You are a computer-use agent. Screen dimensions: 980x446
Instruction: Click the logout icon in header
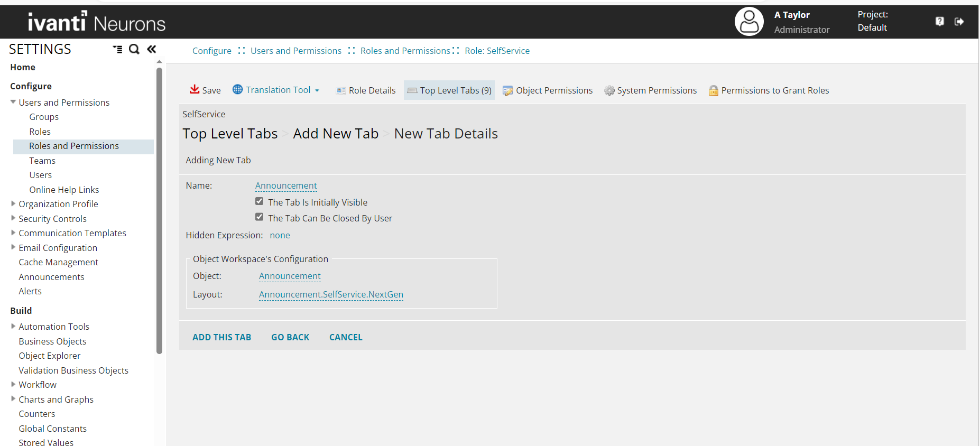click(959, 22)
